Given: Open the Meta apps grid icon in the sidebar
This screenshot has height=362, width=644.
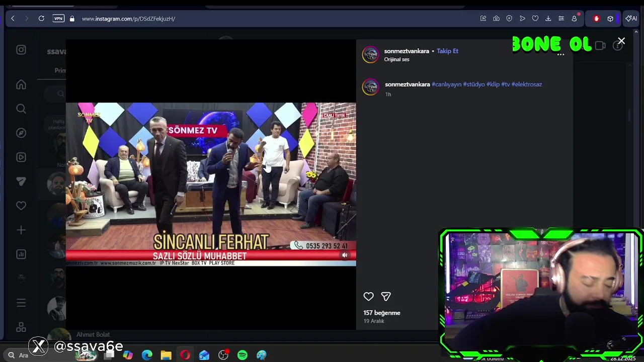Looking at the screenshot, I should (x=21, y=327).
